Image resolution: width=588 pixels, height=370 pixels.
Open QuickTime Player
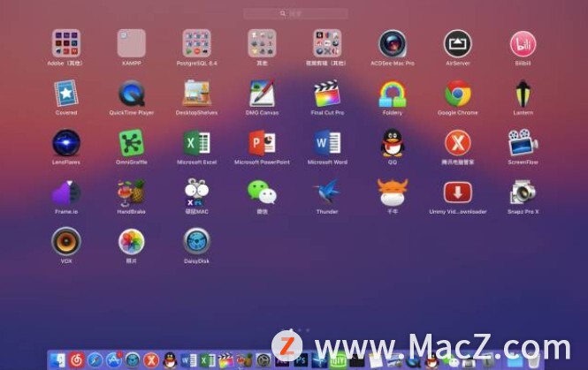tap(131, 94)
